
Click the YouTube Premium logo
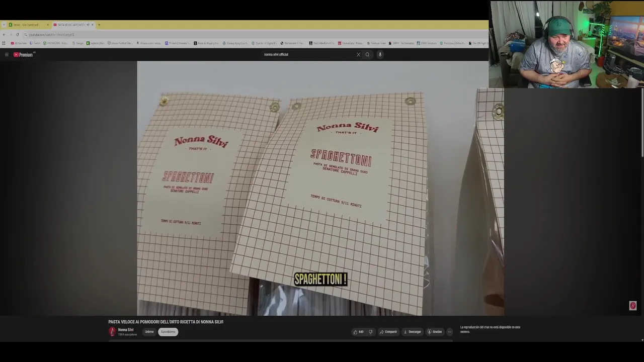(23, 54)
